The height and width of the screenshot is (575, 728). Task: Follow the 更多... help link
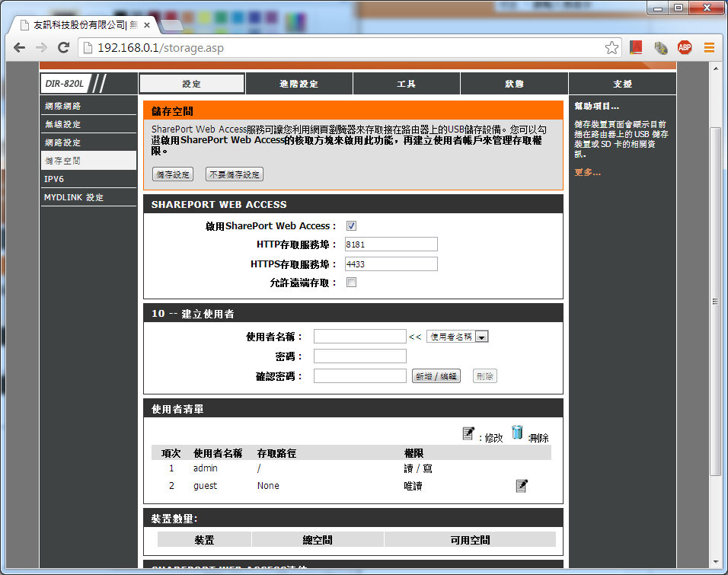[587, 172]
